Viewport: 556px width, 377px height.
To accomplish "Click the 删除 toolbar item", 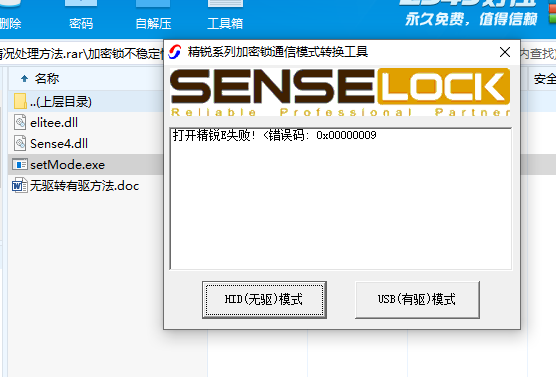I will [10, 15].
